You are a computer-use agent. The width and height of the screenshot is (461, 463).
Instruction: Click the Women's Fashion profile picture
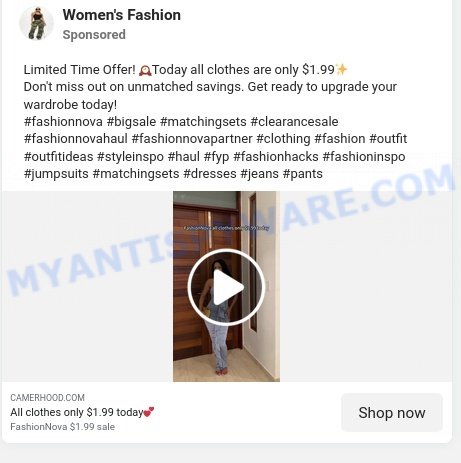click(x=36, y=23)
